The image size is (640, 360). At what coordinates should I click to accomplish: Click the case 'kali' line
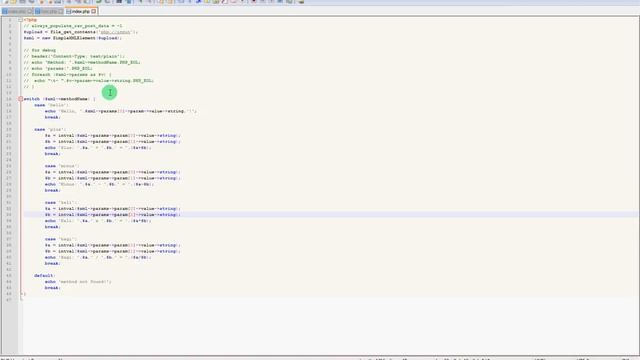point(60,202)
